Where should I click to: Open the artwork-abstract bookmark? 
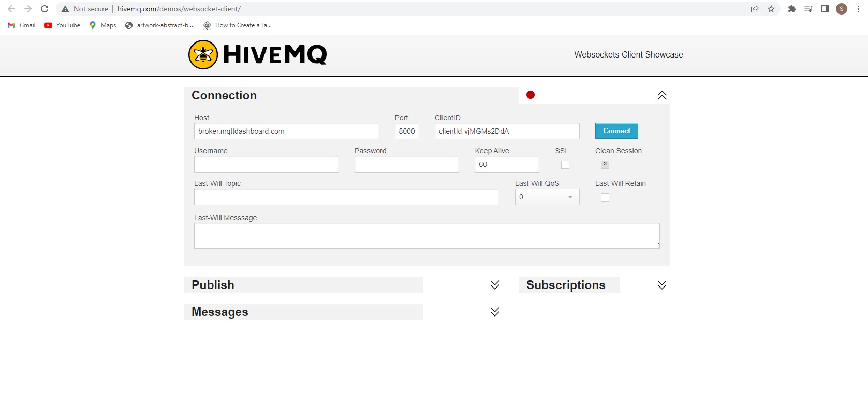(160, 25)
